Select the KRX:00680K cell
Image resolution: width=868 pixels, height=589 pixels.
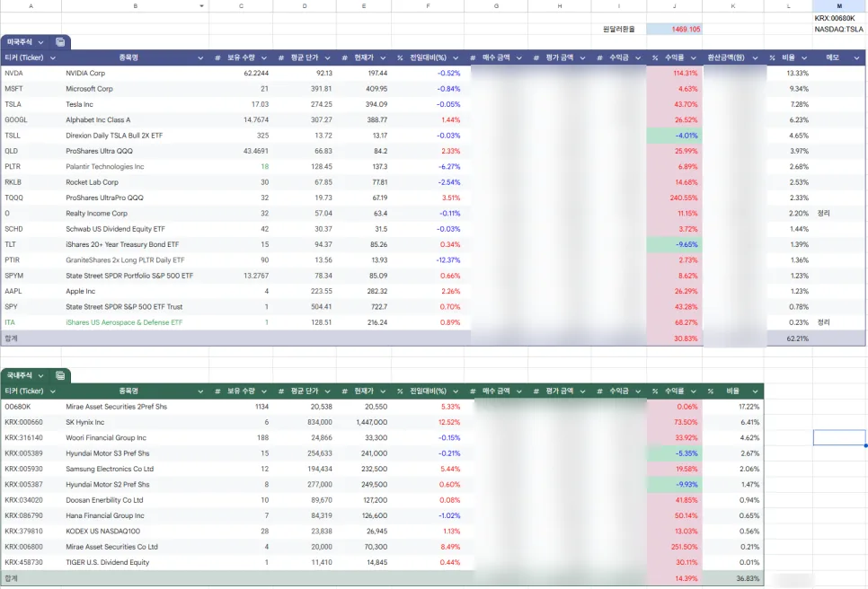[x=839, y=18]
